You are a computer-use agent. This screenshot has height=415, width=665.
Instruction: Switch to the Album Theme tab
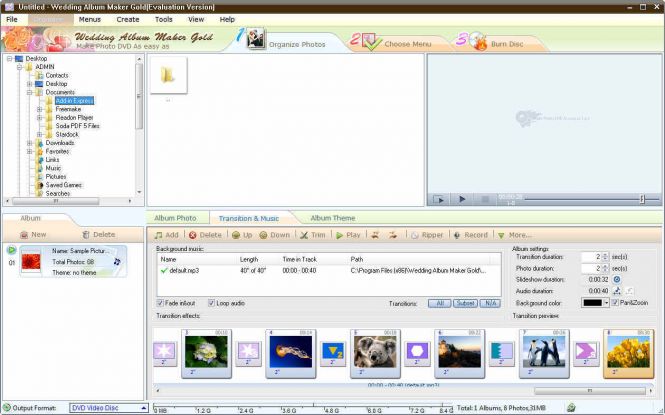333,218
